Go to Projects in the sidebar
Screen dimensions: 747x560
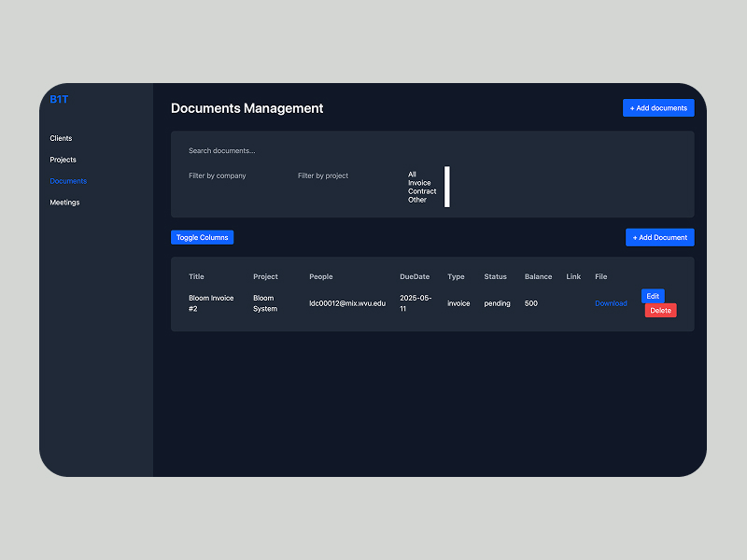[x=63, y=160]
